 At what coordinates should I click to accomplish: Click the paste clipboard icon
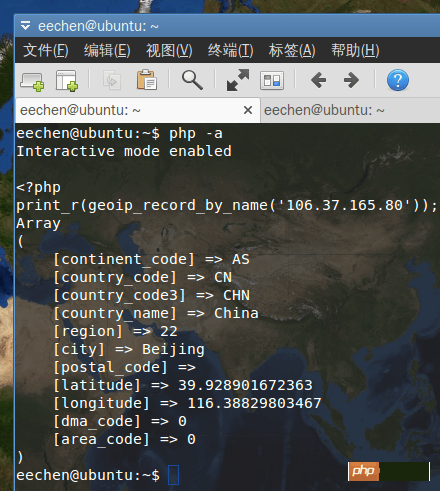(x=146, y=80)
